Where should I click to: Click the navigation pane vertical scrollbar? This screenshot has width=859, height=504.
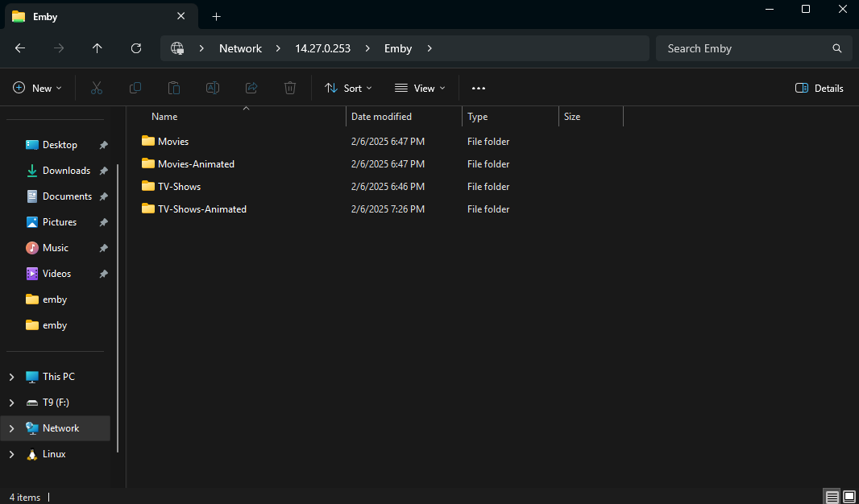point(118,307)
